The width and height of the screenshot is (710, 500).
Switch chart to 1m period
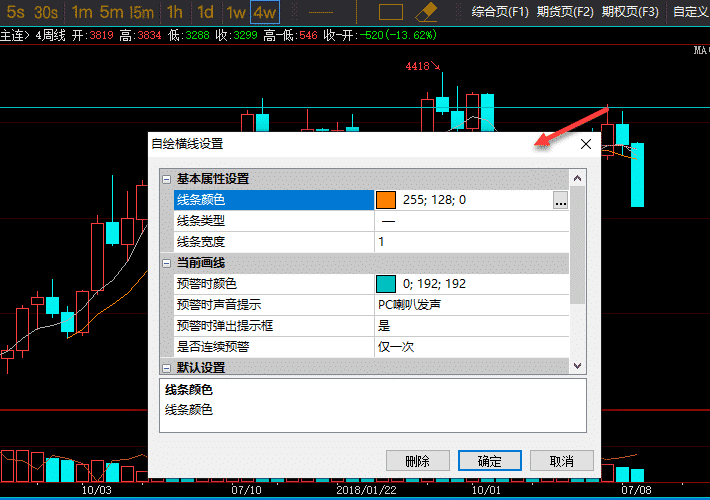point(82,12)
